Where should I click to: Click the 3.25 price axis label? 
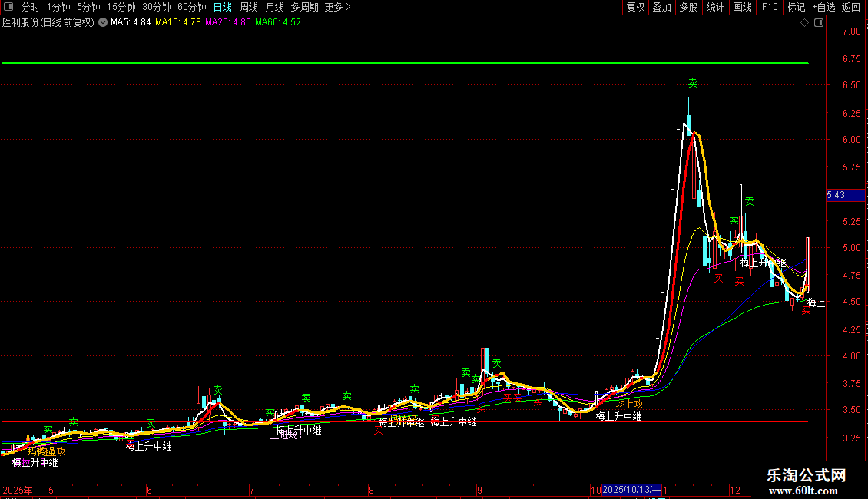851,438
